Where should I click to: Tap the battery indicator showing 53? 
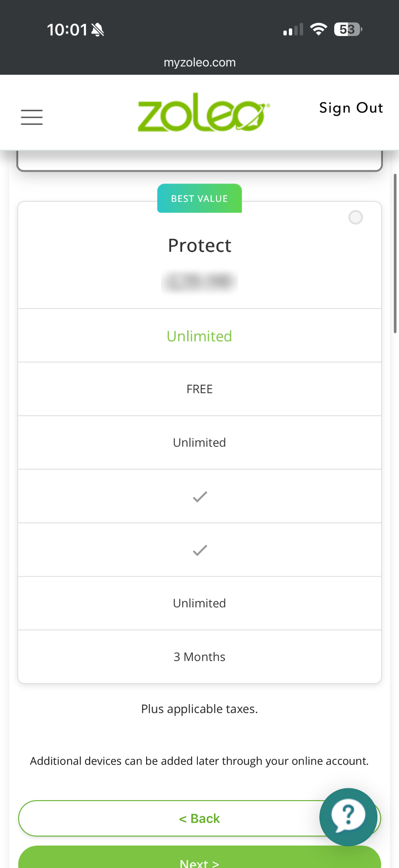pos(348,29)
